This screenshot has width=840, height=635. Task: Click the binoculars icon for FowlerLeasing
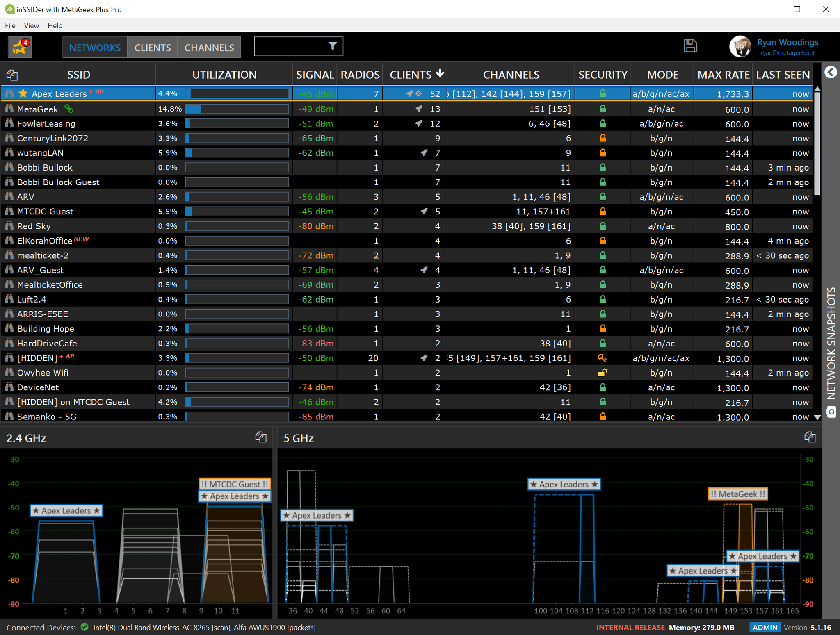coord(9,123)
